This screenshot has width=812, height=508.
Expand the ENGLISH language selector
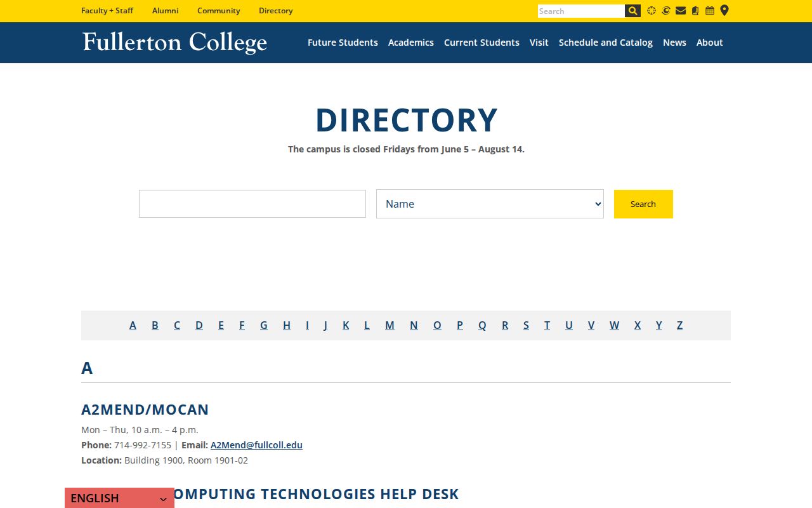click(x=119, y=498)
